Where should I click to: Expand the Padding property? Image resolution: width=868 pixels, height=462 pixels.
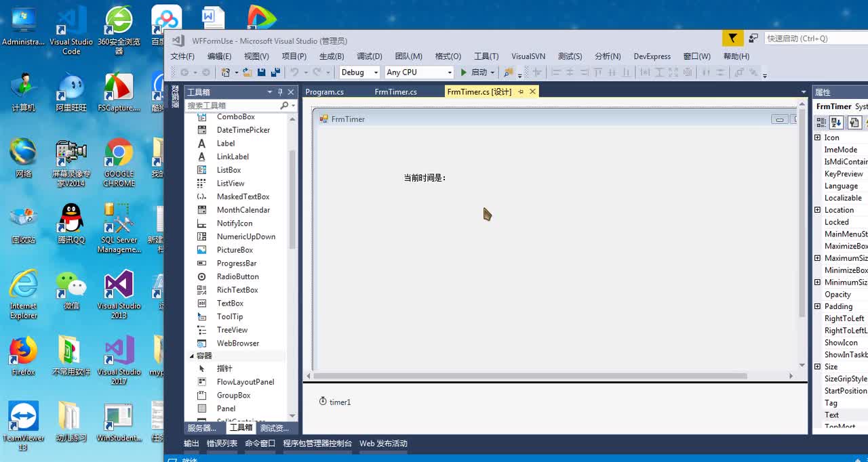tap(817, 306)
